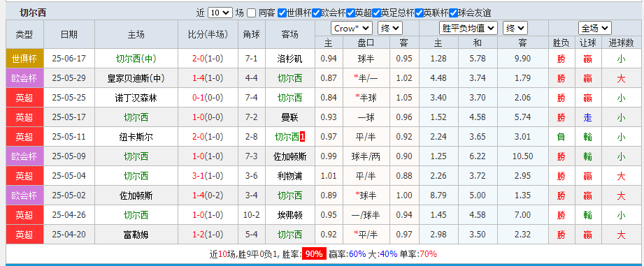Uncheck the 英足总杯 filter checkbox

(376, 13)
